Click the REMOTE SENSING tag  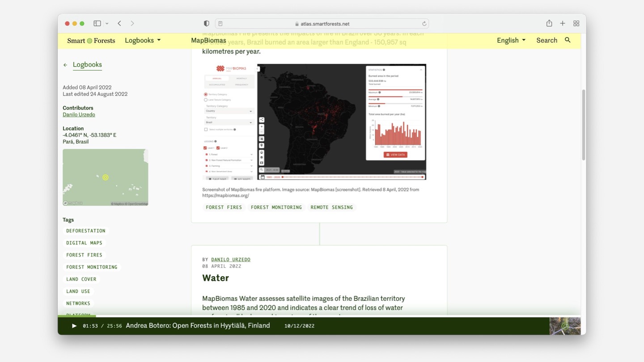[x=331, y=207]
